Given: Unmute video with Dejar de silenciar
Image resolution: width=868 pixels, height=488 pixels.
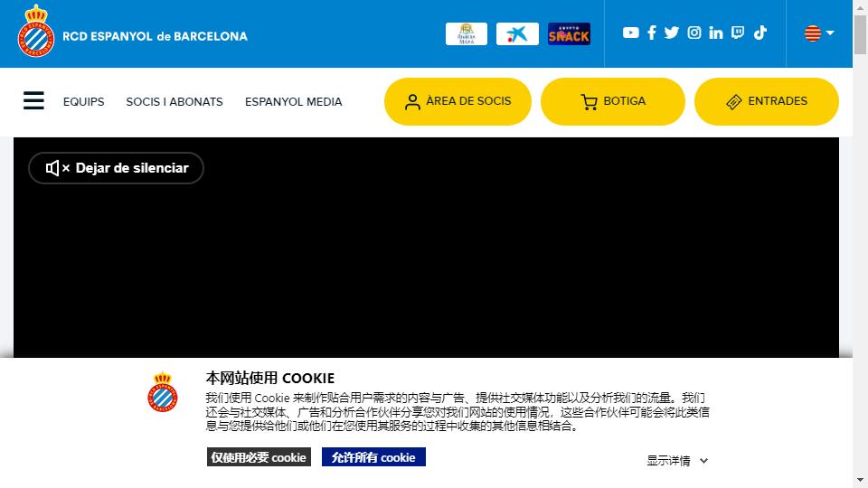Looking at the screenshot, I should tap(117, 168).
